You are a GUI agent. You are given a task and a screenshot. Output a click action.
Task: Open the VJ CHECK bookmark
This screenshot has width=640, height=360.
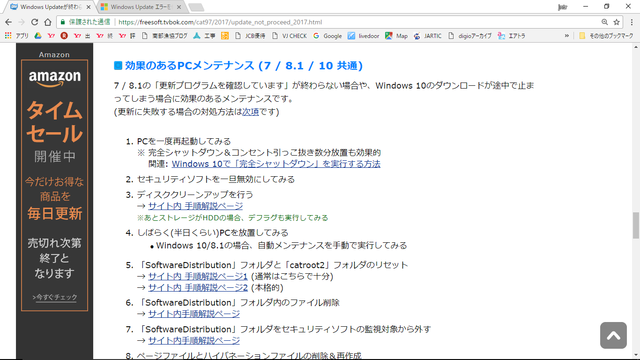(289, 36)
